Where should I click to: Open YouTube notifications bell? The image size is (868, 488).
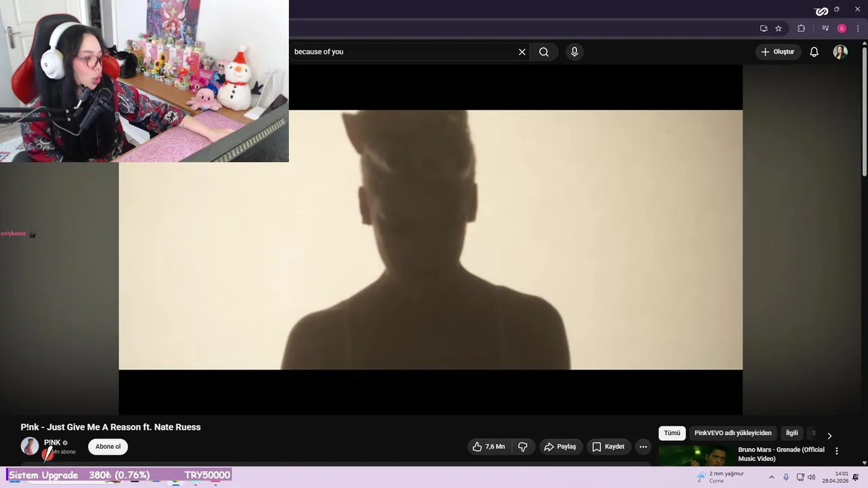pyautogui.click(x=814, y=52)
